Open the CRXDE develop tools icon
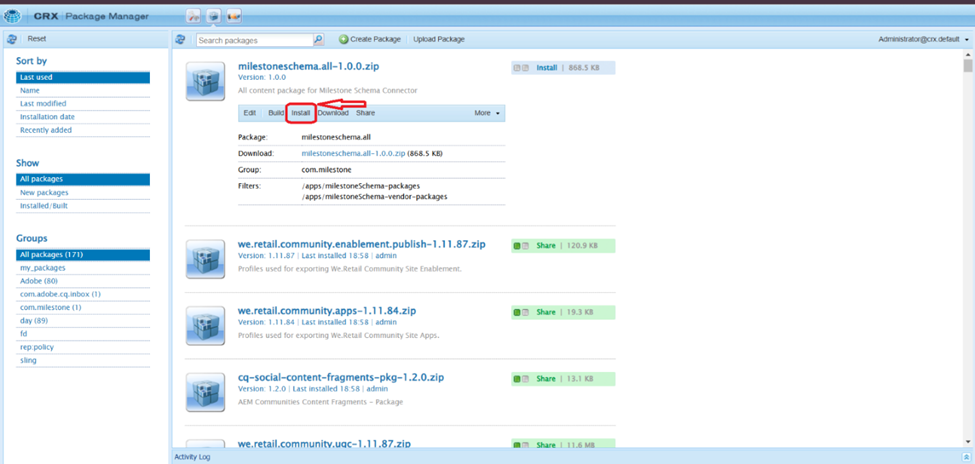The height and width of the screenshot is (464, 975). (x=193, y=16)
